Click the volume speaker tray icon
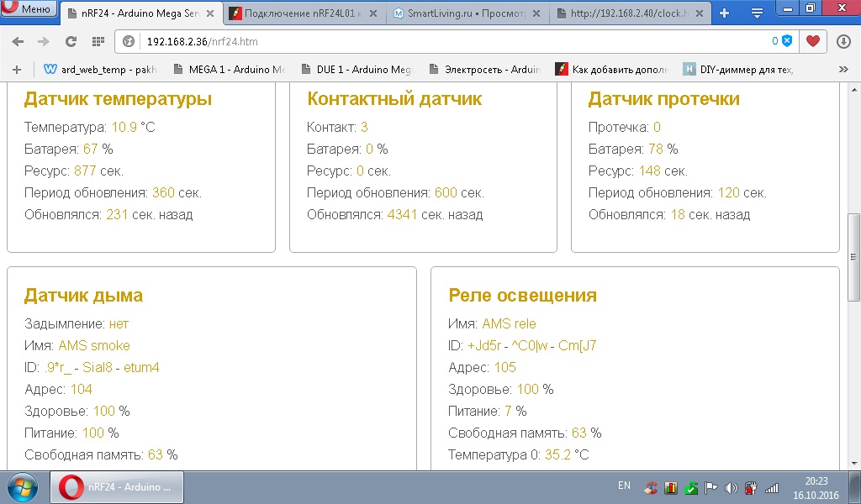861x504 pixels. tap(731, 487)
